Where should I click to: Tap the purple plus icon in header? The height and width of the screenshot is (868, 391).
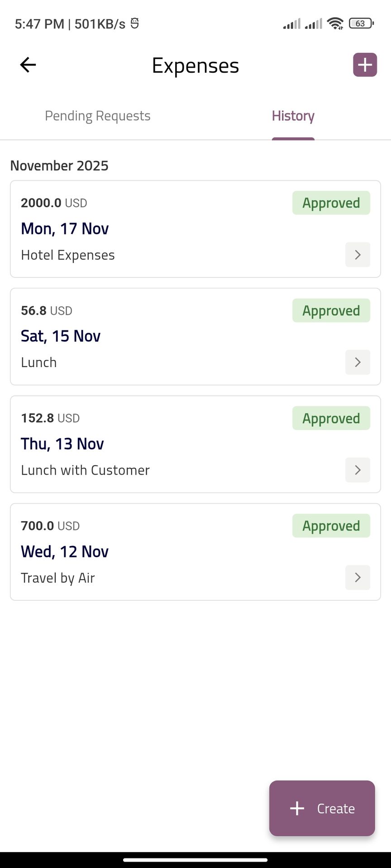click(x=365, y=65)
